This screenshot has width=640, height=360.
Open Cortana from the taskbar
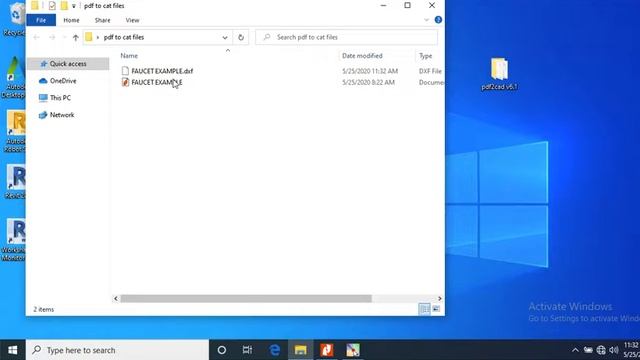(x=222, y=350)
